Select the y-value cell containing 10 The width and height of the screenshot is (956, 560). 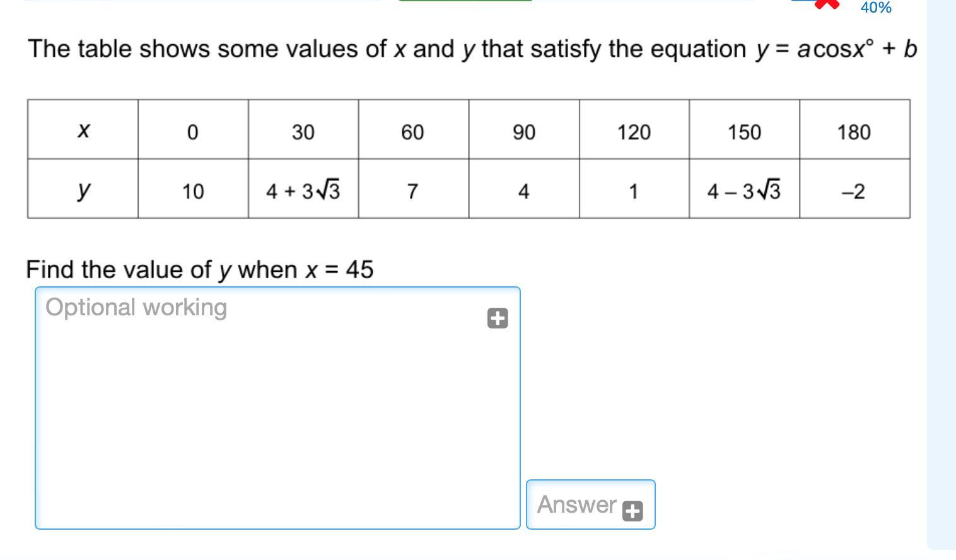click(x=193, y=189)
